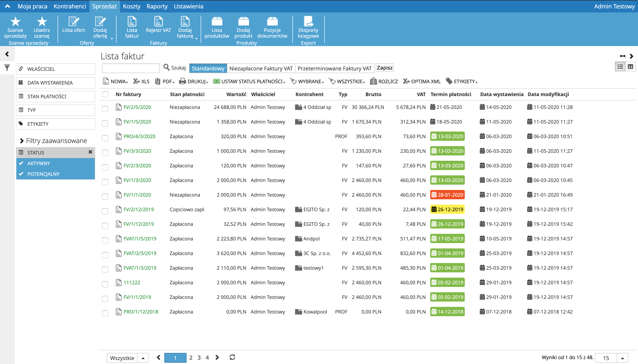Collapse sidebar with left arrow icon
The image size is (638, 364).
pos(7,54)
